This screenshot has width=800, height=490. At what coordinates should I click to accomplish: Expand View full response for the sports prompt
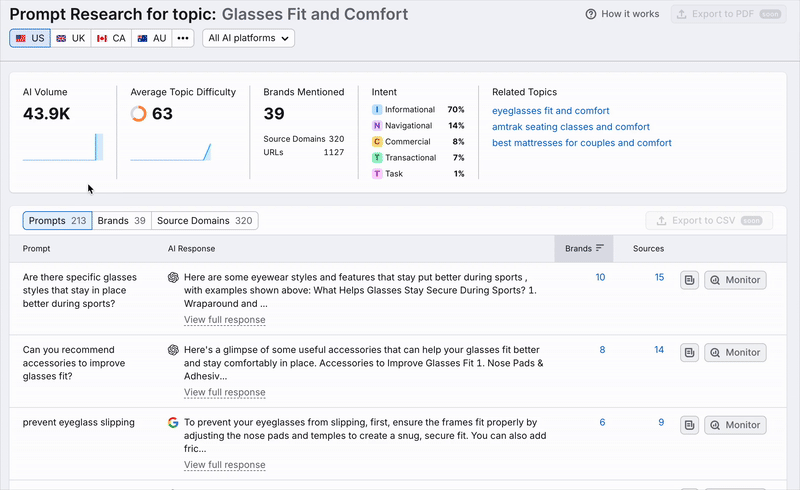[225, 320]
